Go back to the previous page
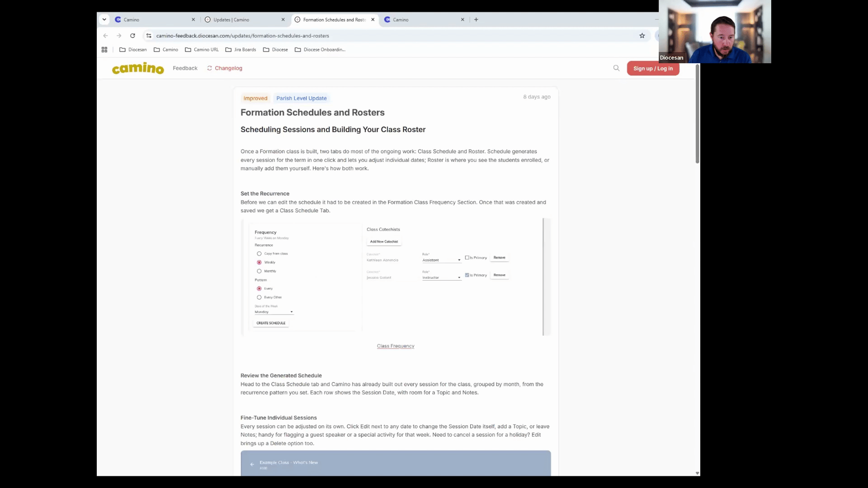 (105, 36)
